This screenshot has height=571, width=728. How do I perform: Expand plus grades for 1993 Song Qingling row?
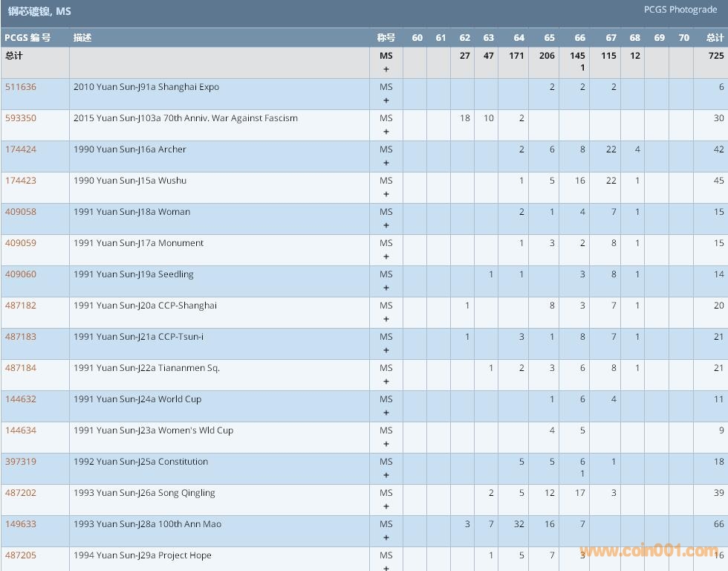coord(386,506)
